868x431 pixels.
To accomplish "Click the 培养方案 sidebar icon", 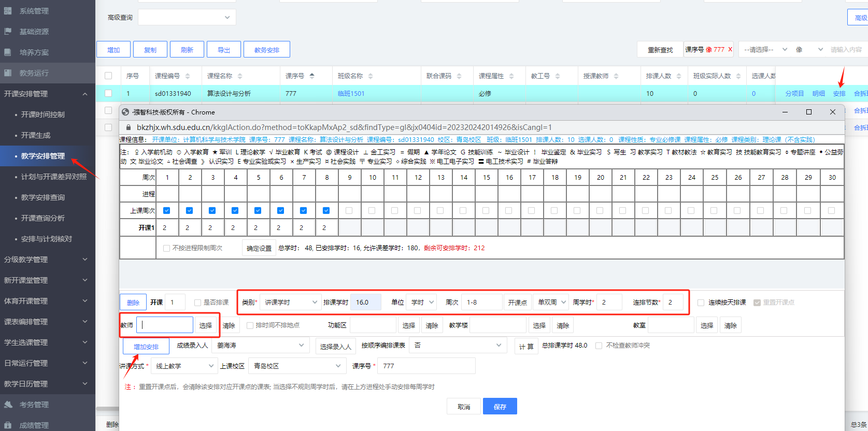I will coord(8,52).
